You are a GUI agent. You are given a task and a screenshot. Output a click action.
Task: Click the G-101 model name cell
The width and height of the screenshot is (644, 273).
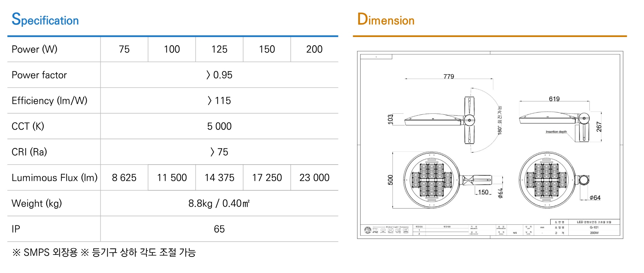[594, 227]
